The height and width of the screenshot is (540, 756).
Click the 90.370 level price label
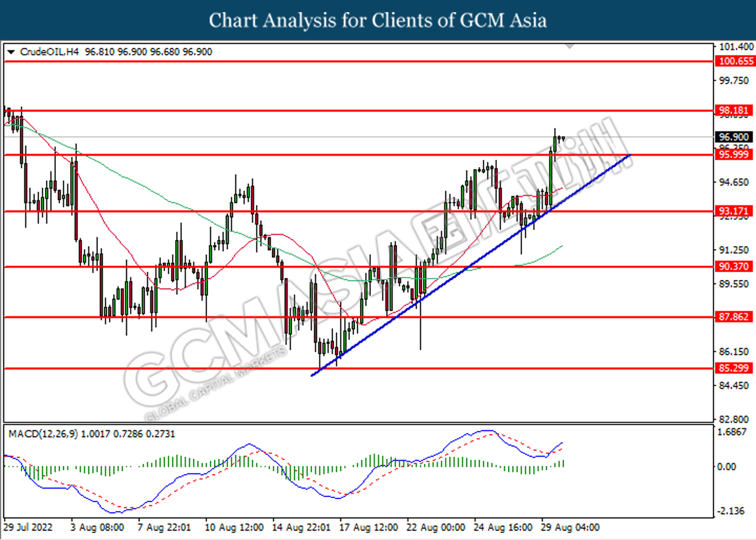pyautogui.click(x=734, y=266)
